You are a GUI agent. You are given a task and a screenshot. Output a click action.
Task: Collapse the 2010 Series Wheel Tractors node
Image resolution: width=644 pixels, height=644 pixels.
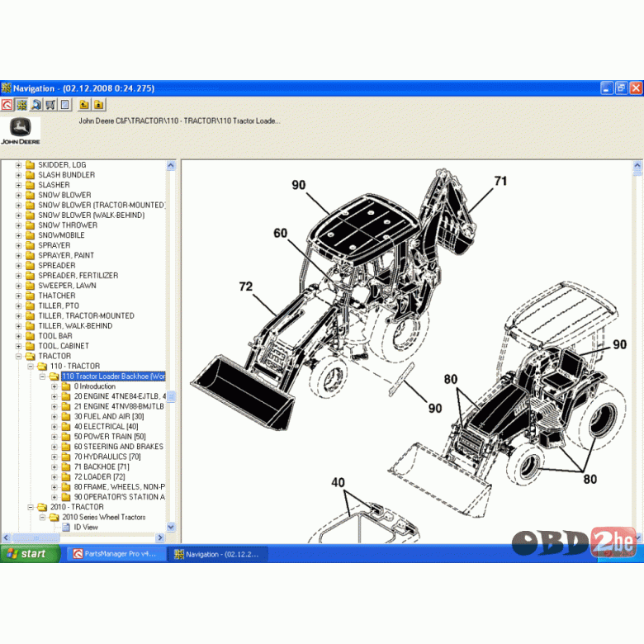pos(42,517)
